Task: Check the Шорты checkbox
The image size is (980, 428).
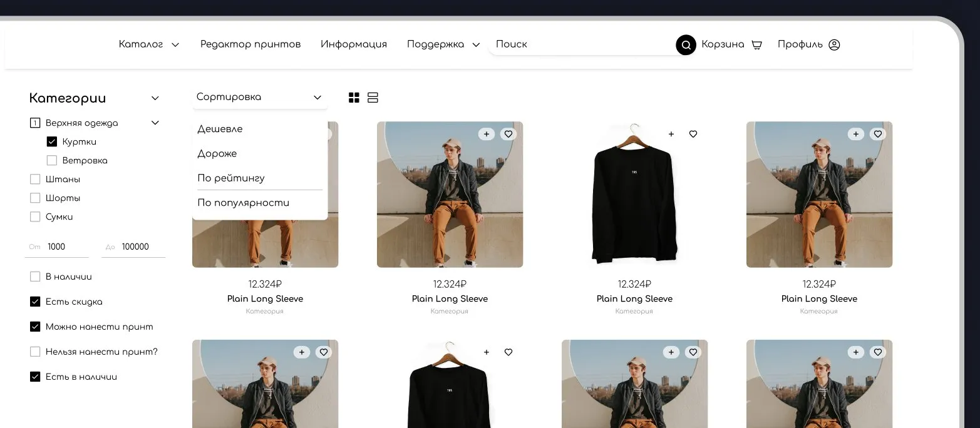Action: point(35,198)
